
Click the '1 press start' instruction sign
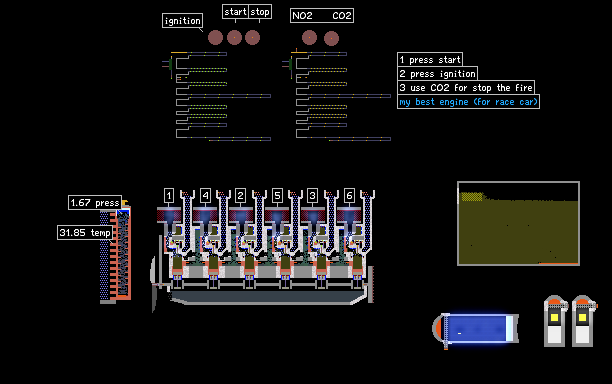[x=430, y=60]
